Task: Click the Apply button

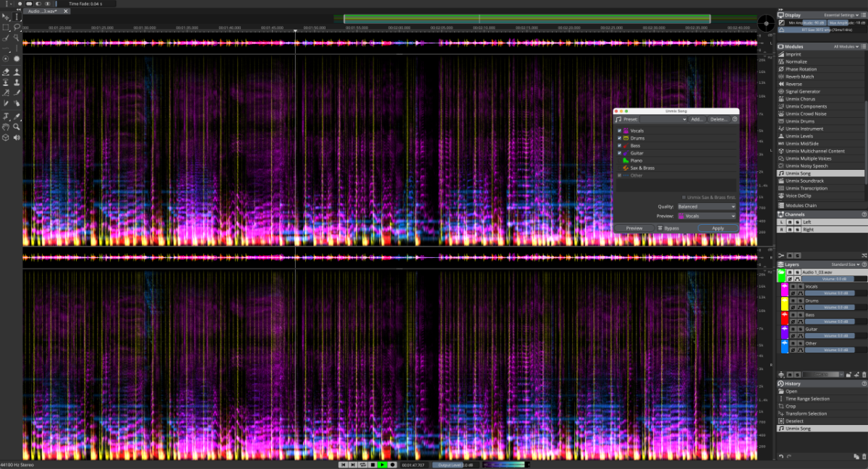Action: (x=718, y=228)
